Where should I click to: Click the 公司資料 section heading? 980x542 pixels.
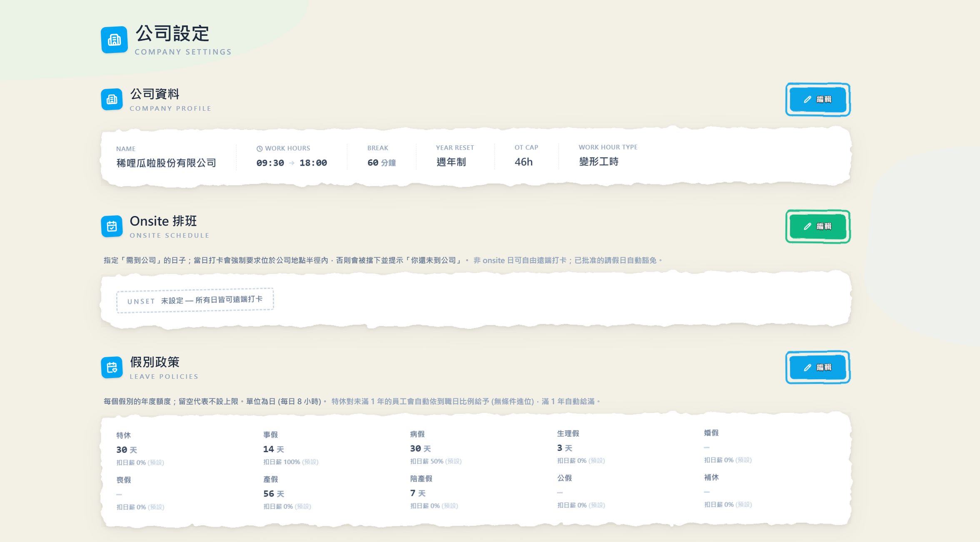(x=155, y=94)
